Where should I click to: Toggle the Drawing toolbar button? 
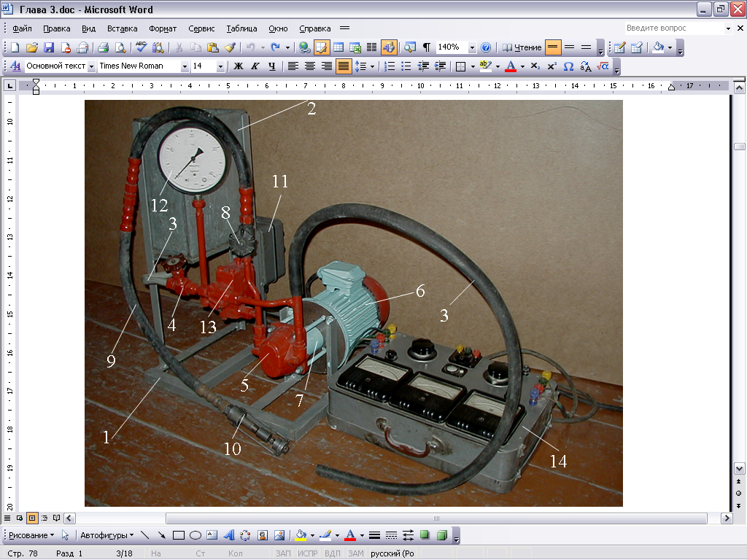click(389, 47)
